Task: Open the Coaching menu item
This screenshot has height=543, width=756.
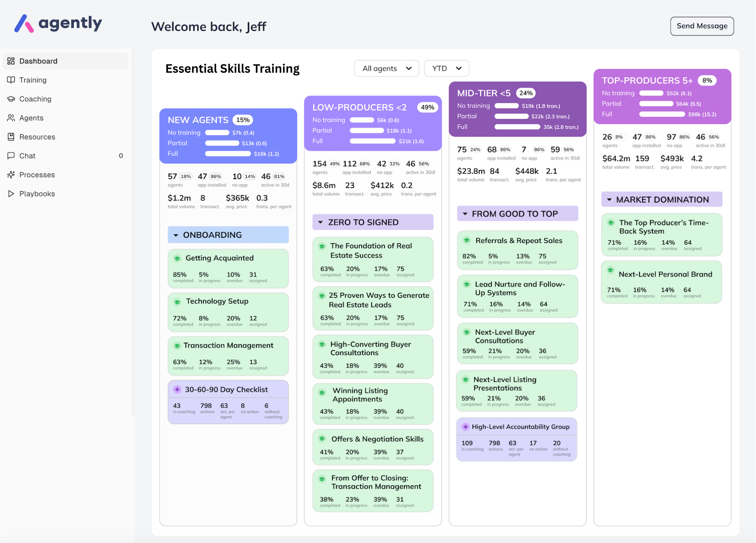Action: pos(35,99)
